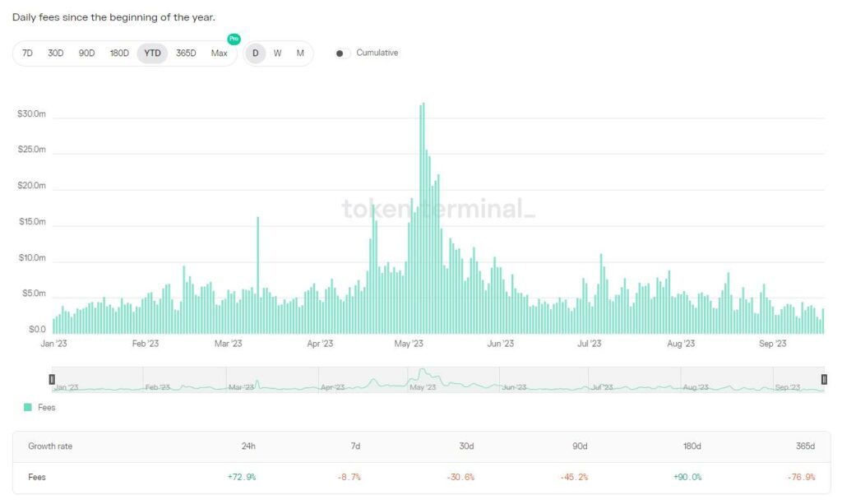Screen dimensions: 842x504
Task: Switch to 365D time range
Action: 186,53
